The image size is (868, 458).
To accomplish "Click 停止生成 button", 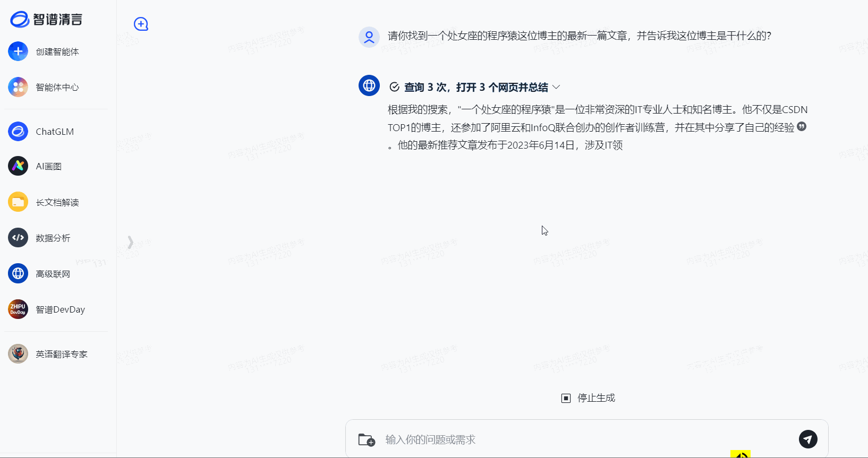I will (x=588, y=398).
